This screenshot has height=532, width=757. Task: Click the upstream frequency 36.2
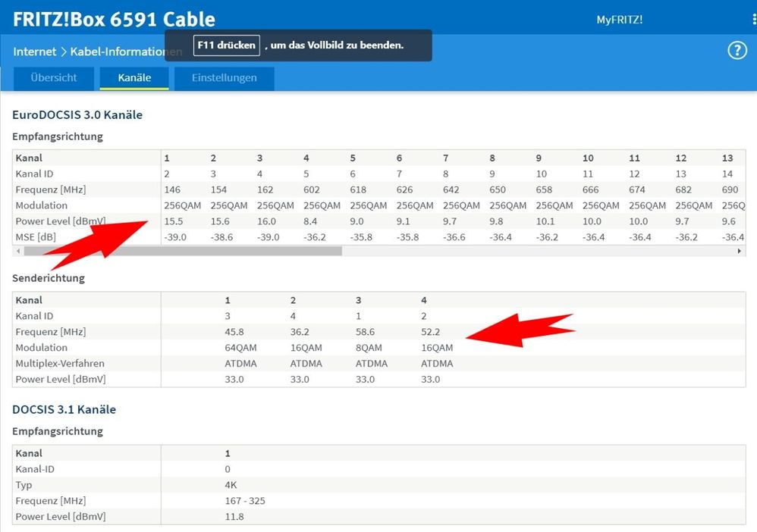coord(300,332)
